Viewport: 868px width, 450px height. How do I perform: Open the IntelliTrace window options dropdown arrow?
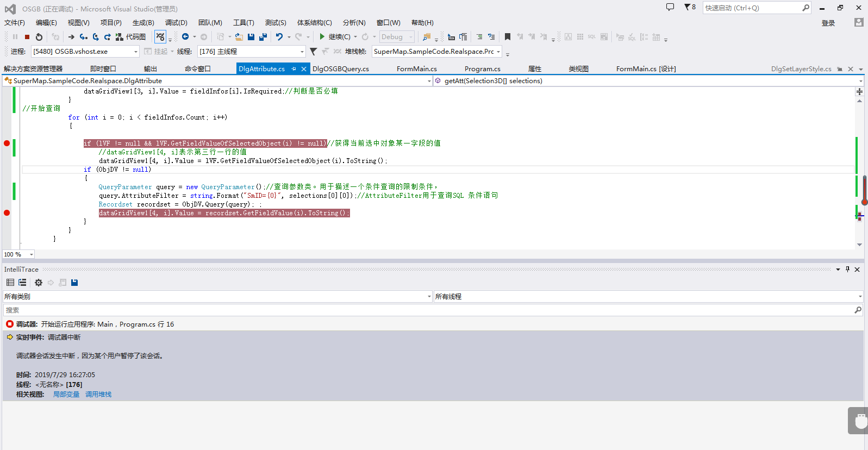838,270
